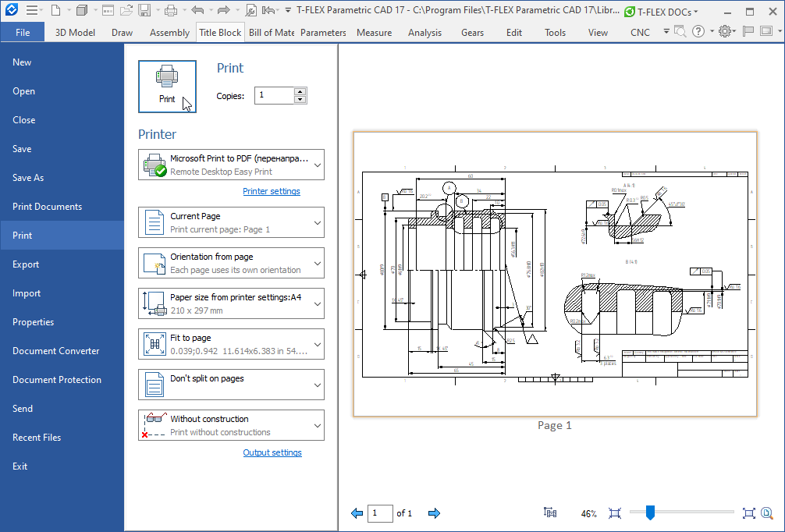The image size is (785, 532).
Task: Expand the Microsoft Print to PDF printer dropdown
Action: click(318, 165)
